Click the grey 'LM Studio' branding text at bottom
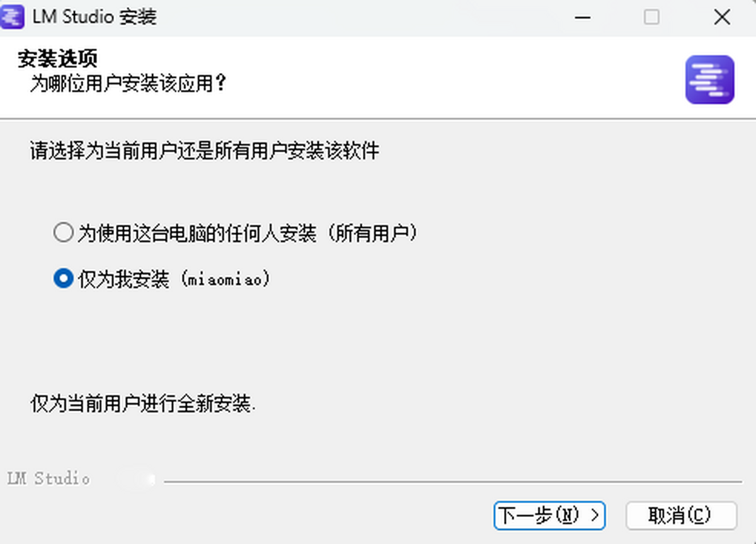 [49, 479]
